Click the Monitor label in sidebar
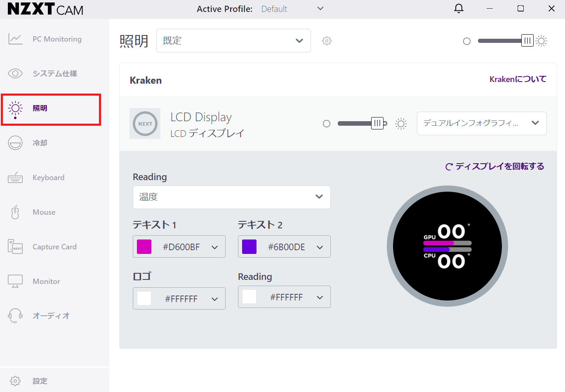Image resolution: width=565 pixels, height=392 pixels. (x=46, y=282)
